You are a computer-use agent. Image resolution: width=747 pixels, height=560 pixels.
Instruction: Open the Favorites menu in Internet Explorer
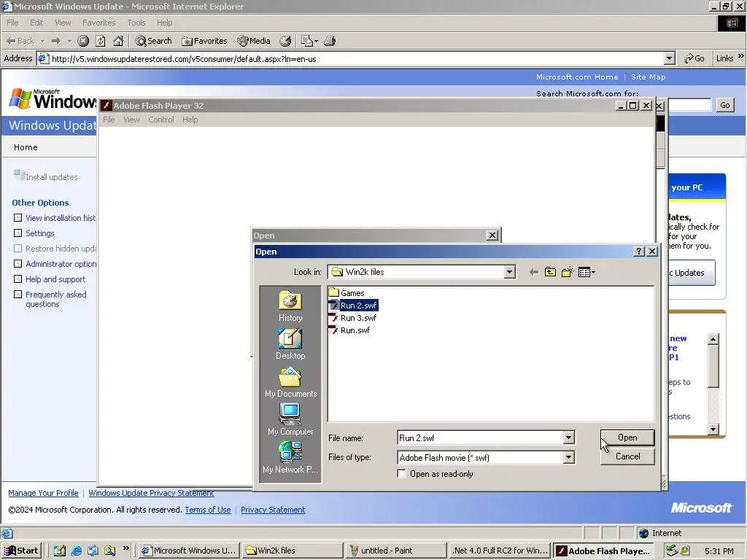click(98, 23)
